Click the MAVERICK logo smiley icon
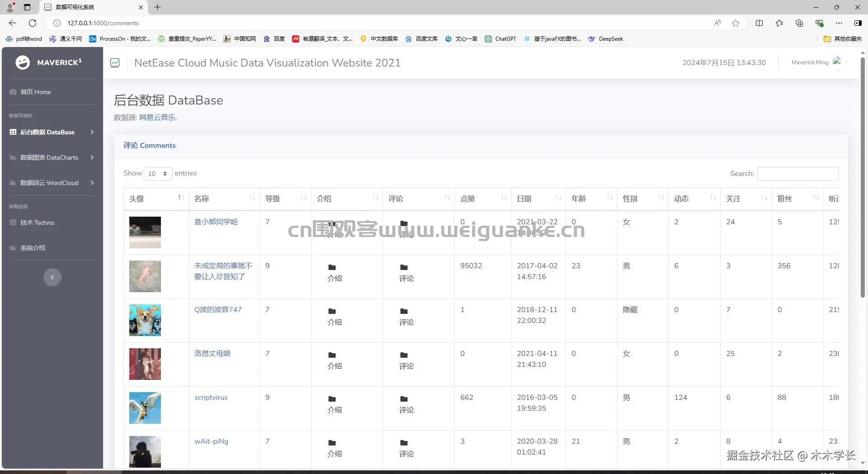The width and height of the screenshot is (868, 474). click(x=23, y=62)
